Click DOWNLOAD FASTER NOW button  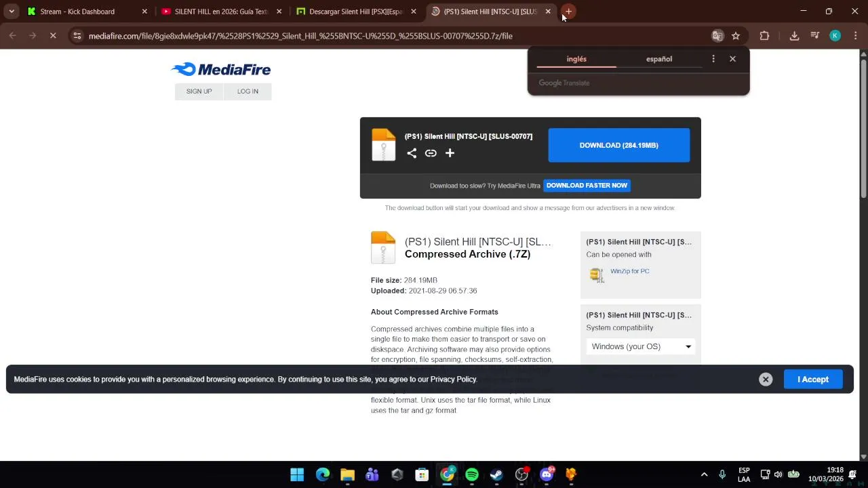587,186
